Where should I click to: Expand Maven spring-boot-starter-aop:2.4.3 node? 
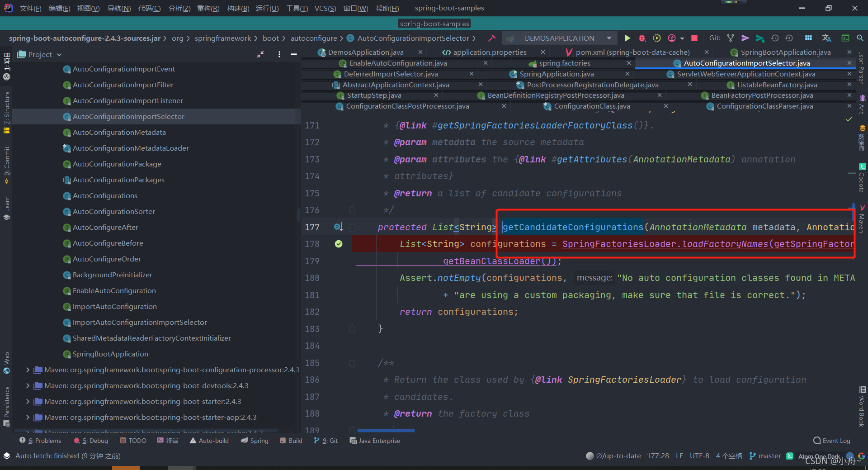pyautogui.click(x=28, y=417)
